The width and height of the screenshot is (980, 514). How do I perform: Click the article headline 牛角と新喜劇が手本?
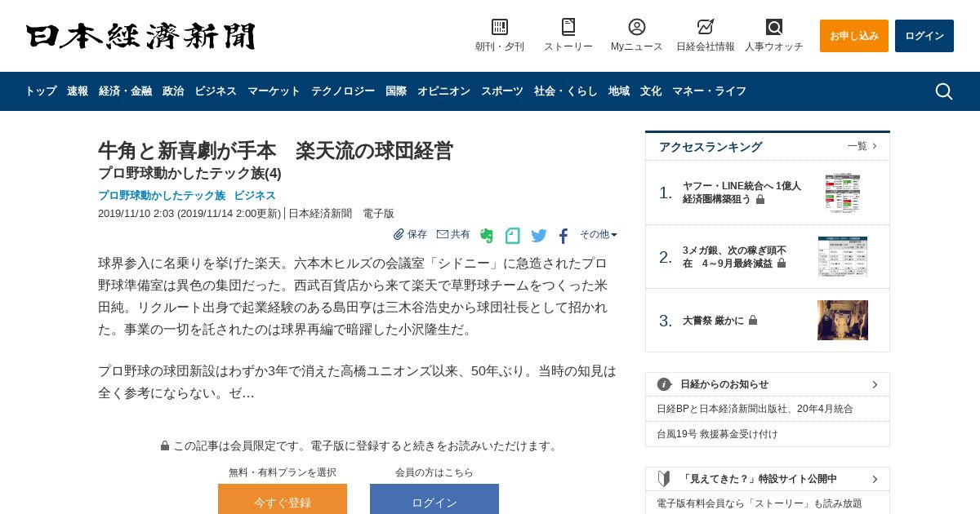[x=275, y=150]
